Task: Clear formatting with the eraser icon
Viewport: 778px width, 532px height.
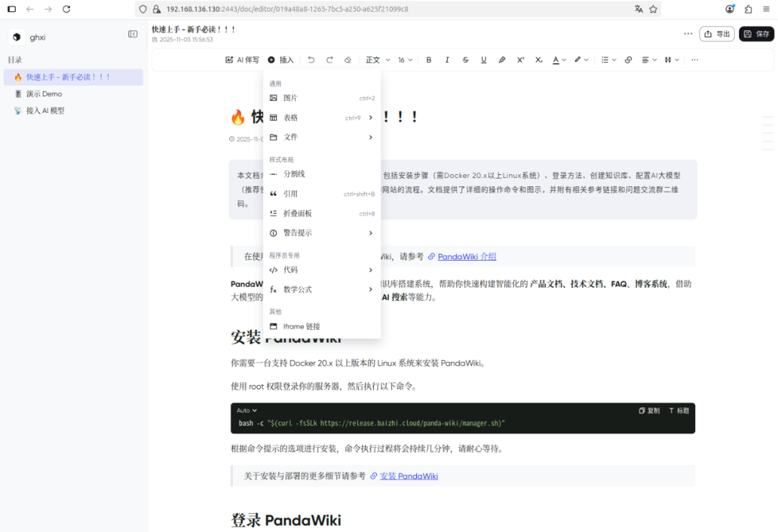Action: [348, 60]
